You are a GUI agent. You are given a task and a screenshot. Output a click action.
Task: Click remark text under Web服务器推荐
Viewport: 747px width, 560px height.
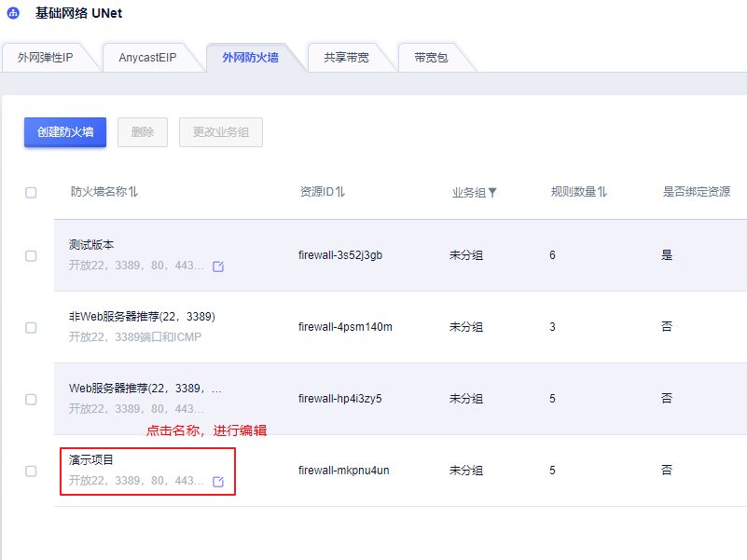[x=136, y=408]
